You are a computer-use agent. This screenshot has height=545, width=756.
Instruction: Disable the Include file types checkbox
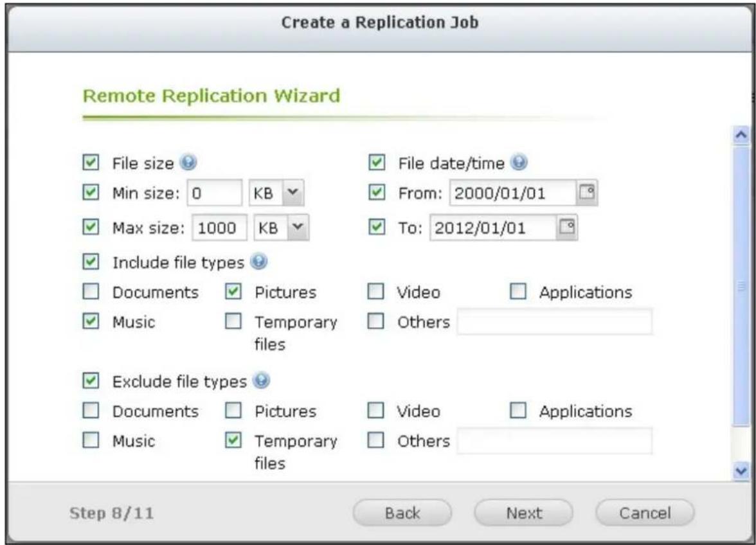tap(91, 262)
